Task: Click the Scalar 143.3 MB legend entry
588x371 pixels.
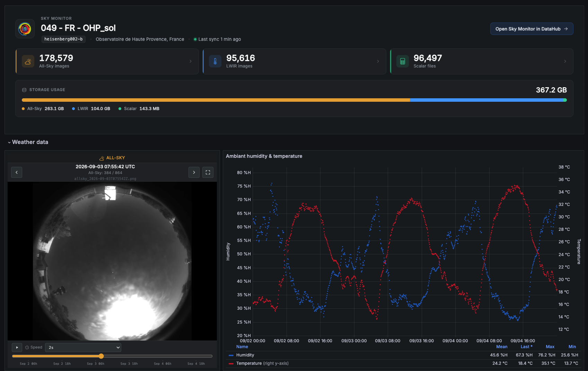Action: click(139, 109)
